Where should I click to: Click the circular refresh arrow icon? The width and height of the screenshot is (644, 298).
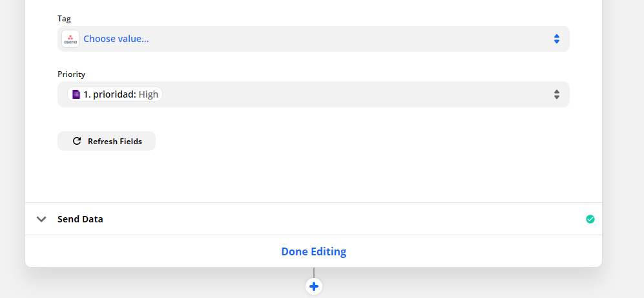77,141
